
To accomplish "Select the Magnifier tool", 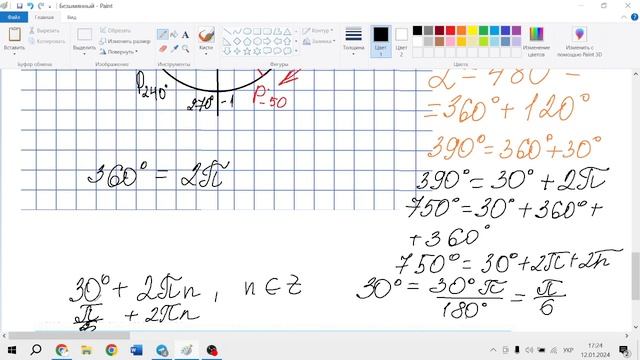I will coord(186,49).
